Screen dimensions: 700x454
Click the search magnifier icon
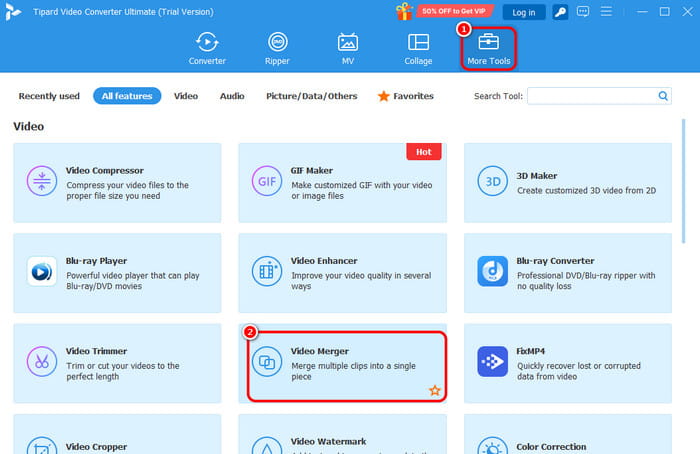coord(663,96)
